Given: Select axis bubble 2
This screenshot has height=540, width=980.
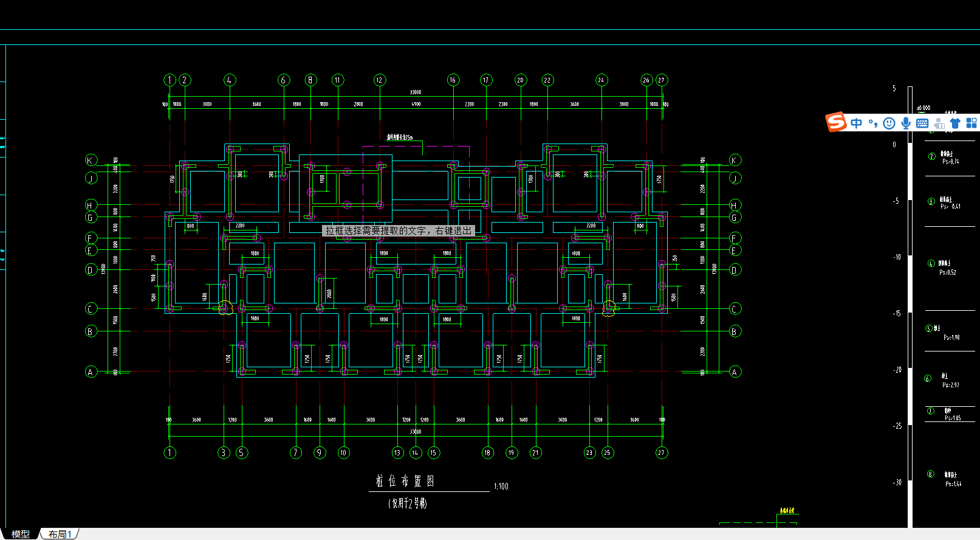Looking at the screenshot, I should [185, 80].
